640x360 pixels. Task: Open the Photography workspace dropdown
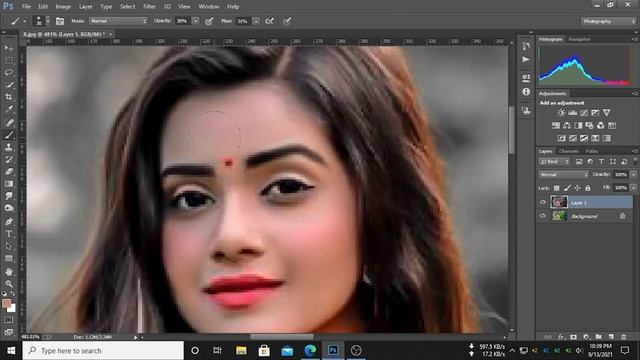point(608,21)
